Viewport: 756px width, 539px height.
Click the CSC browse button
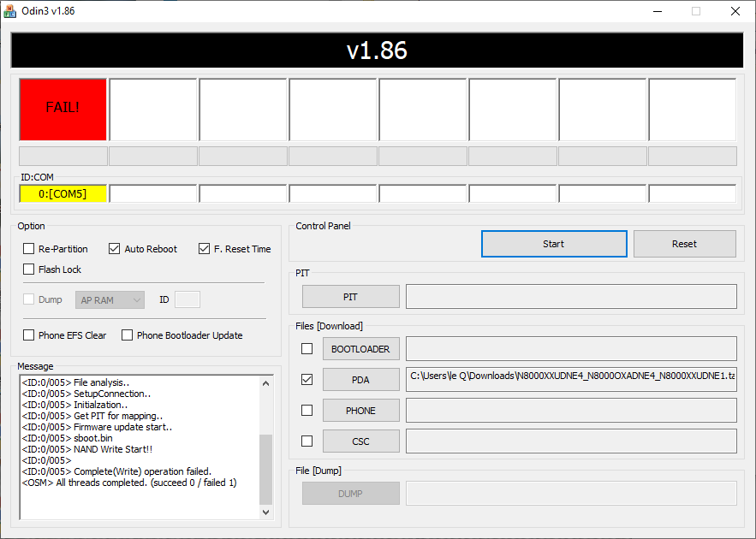click(361, 441)
